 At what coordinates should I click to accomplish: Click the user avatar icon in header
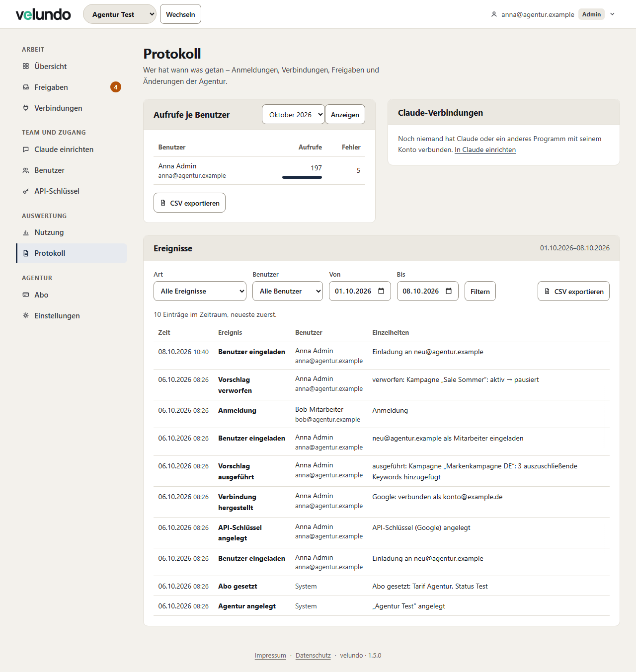pyautogui.click(x=494, y=14)
